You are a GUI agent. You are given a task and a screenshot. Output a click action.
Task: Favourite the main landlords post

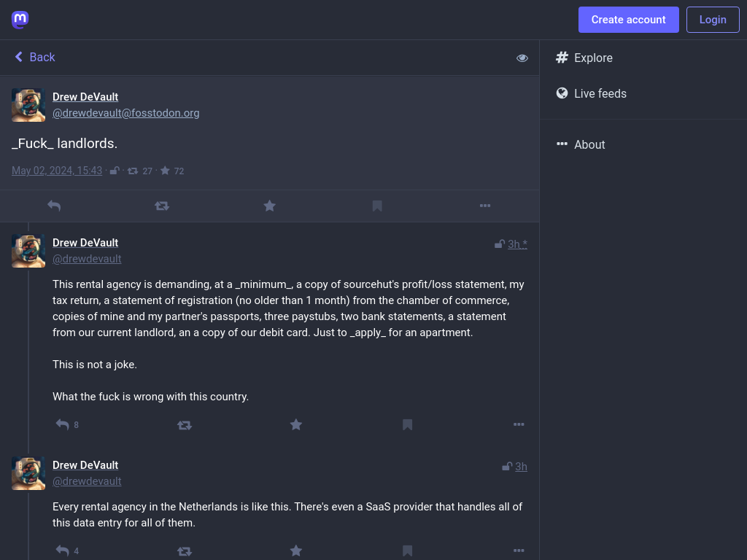(270, 206)
